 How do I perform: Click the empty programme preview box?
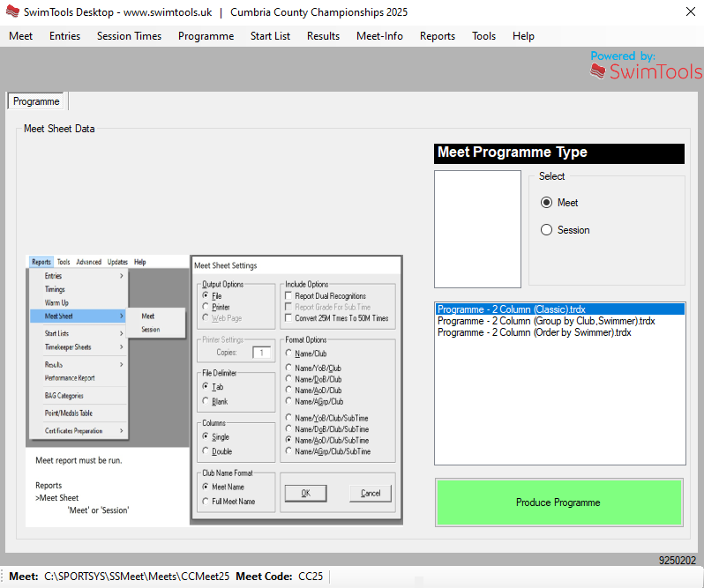pos(477,229)
